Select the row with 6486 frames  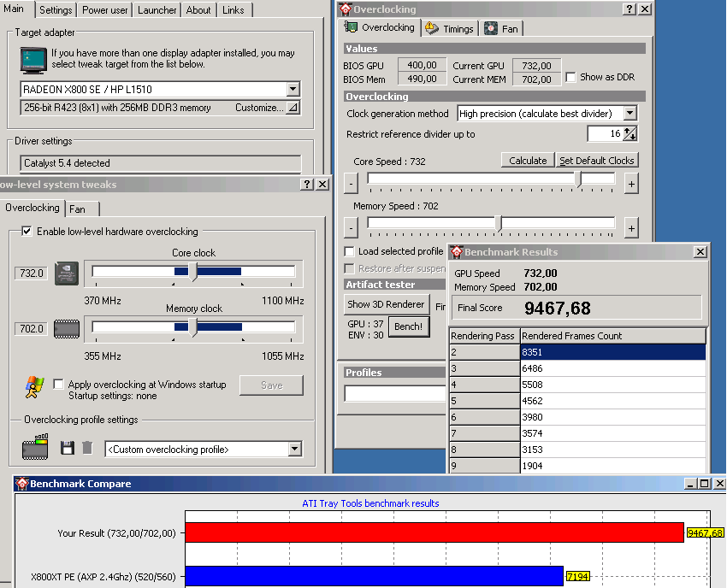point(577,368)
